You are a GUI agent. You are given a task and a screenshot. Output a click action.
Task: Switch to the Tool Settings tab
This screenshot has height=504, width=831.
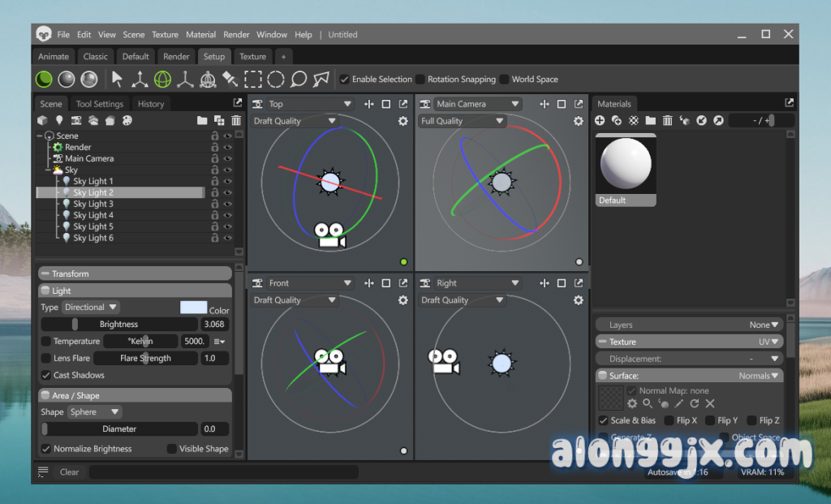pyautogui.click(x=100, y=104)
